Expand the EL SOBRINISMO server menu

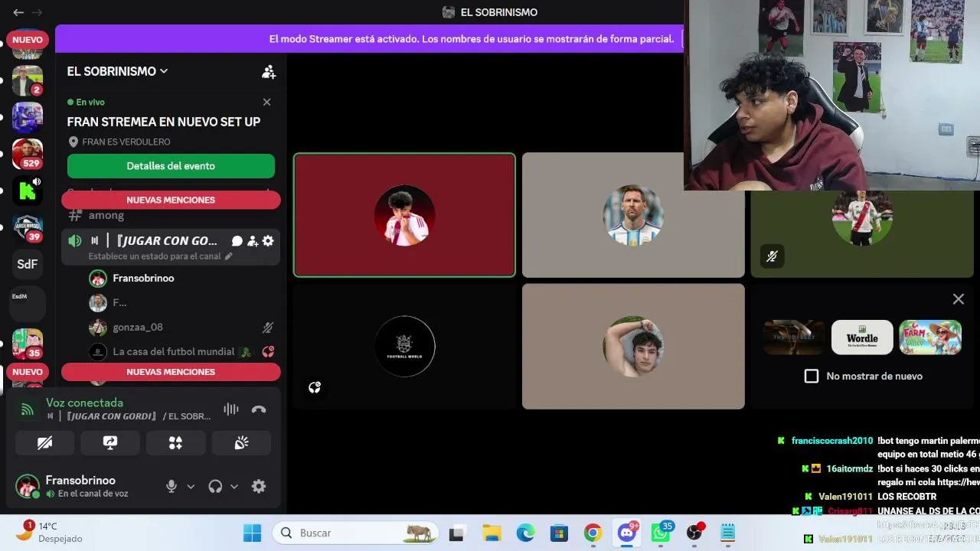(117, 71)
